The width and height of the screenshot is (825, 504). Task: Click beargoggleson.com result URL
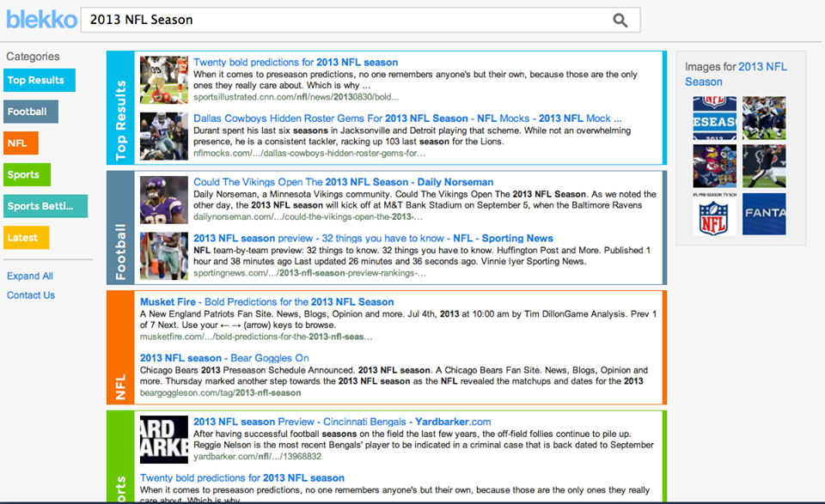point(221,393)
